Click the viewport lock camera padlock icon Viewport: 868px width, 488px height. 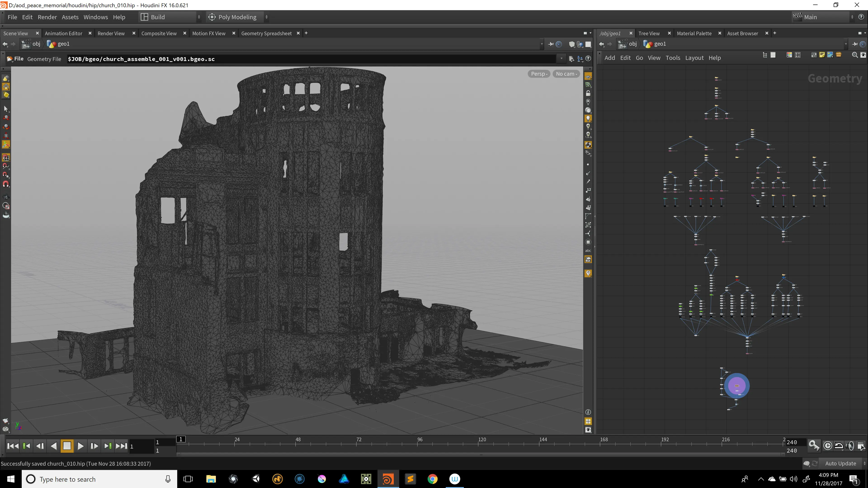click(x=588, y=93)
